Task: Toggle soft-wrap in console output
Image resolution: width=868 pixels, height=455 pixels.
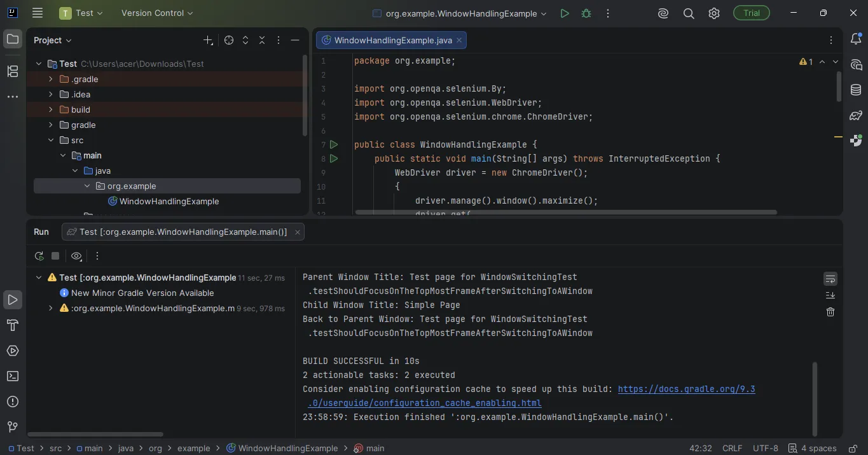Action: click(830, 279)
